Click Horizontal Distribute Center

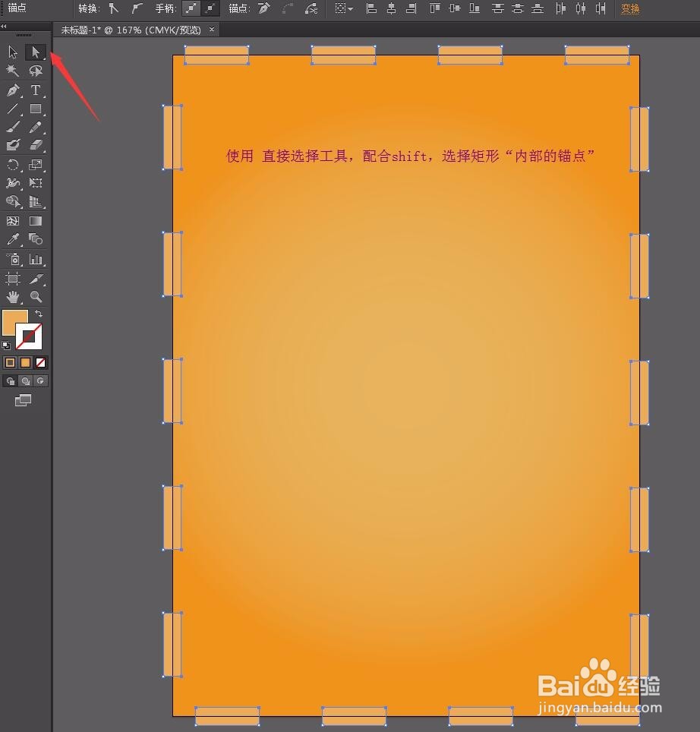[x=581, y=8]
